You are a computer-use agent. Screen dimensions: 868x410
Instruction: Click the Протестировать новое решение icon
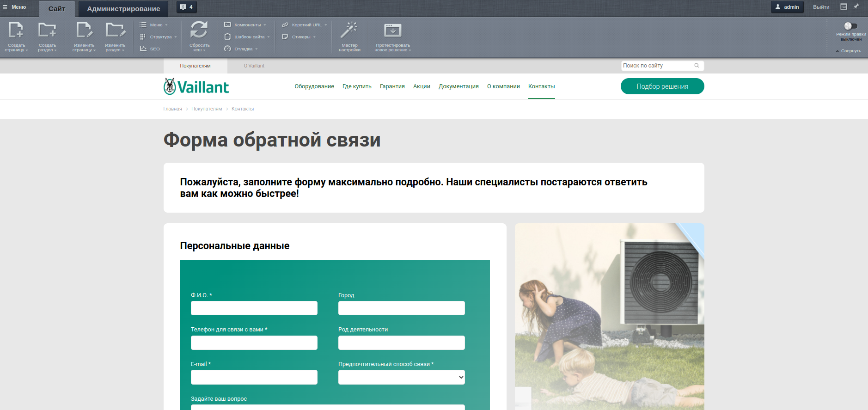(x=393, y=30)
